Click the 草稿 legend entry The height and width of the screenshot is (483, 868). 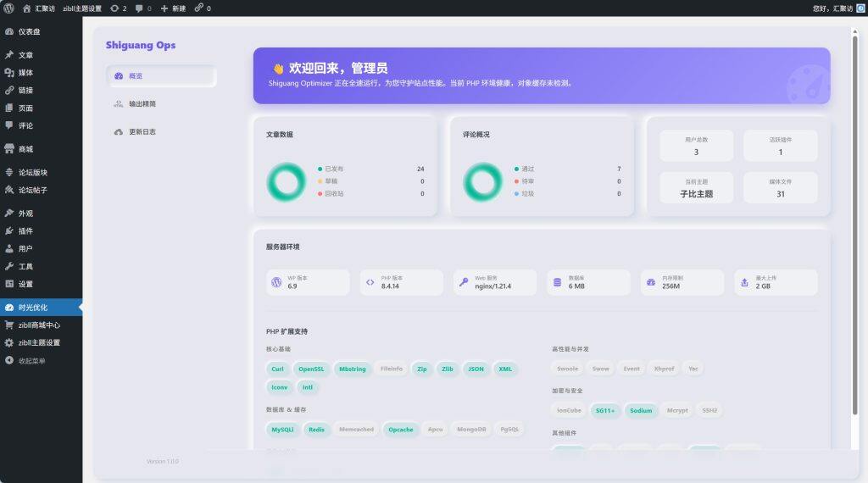[x=328, y=181]
